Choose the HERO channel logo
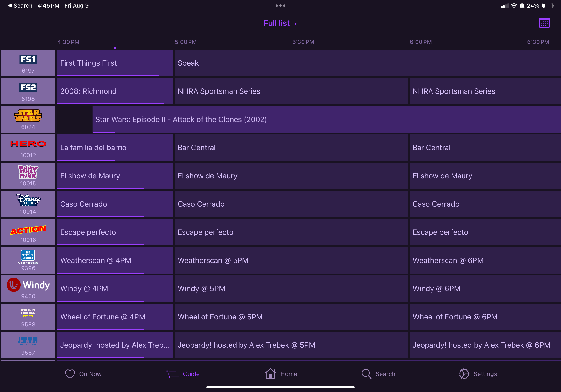This screenshot has width=561, height=392. point(28,144)
